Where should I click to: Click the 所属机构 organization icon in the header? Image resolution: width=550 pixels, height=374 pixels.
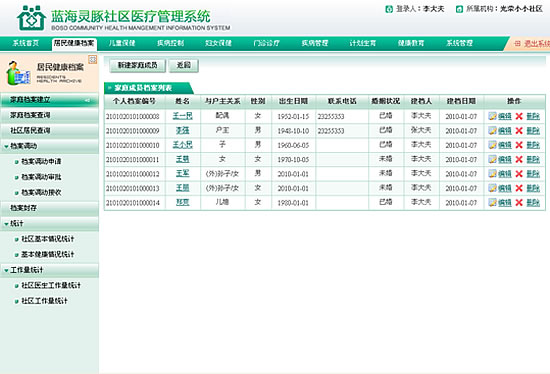pos(459,9)
